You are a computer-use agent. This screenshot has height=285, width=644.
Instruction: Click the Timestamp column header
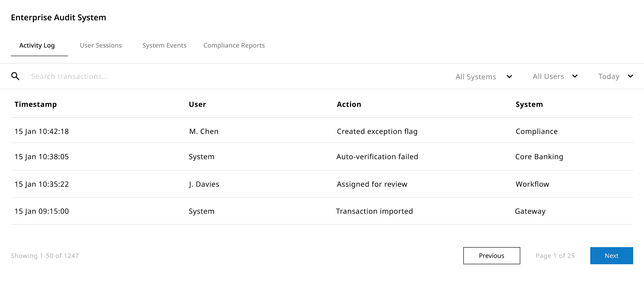pyautogui.click(x=36, y=104)
